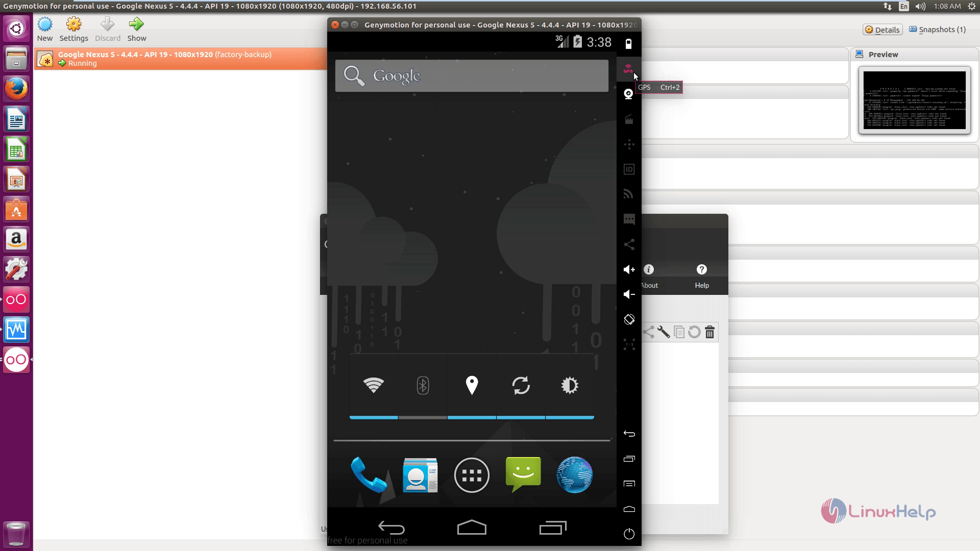980x551 pixels.
Task: Toggle location/GPS quick setting on homescreen
Action: (472, 386)
